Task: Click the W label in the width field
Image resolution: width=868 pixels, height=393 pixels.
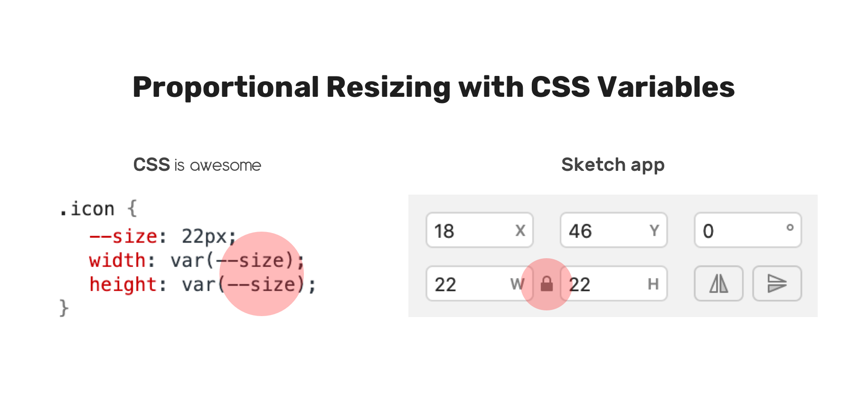Action: point(518,284)
